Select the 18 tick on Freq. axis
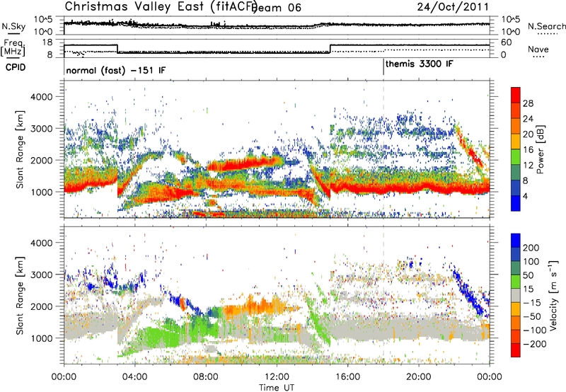566x392 pixels. click(x=47, y=42)
